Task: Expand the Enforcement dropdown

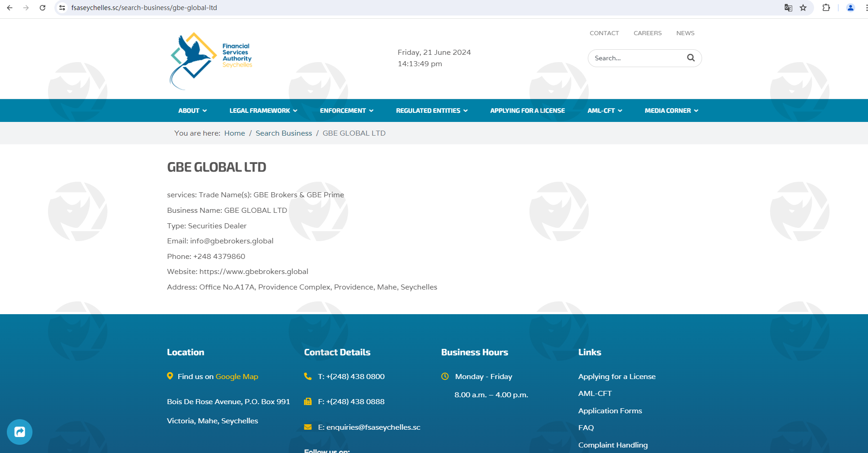Action: 346,111
